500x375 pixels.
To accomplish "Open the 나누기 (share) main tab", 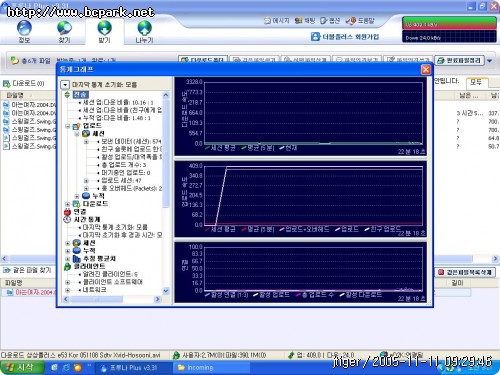I will click(x=144, y=32).
